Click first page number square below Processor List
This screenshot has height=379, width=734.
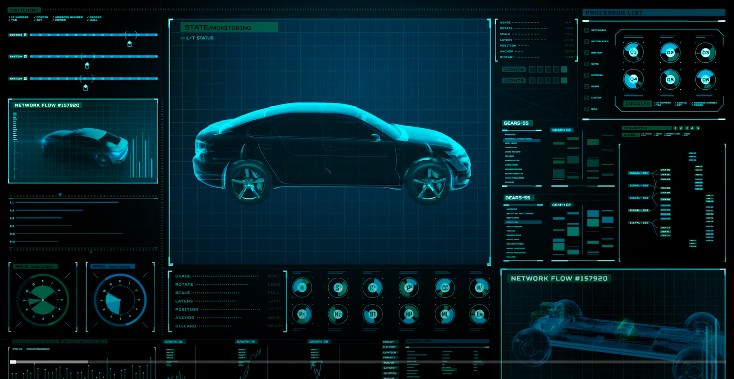point(675,128)
